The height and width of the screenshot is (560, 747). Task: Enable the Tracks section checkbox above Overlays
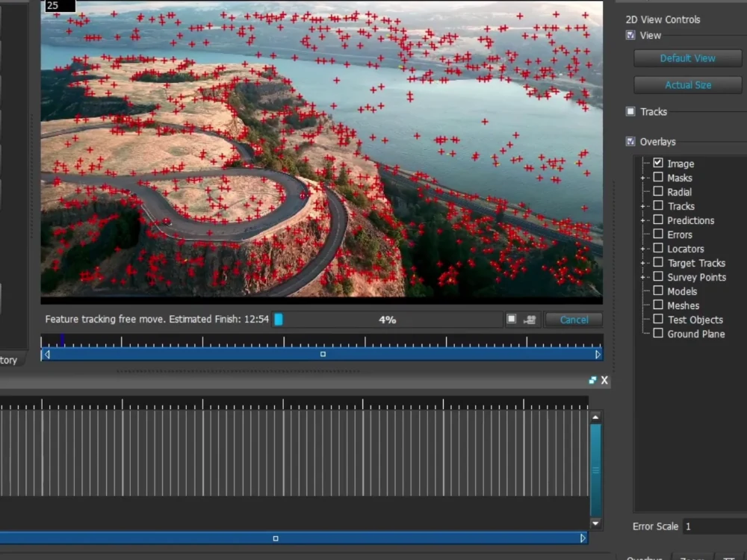[630, 111]
